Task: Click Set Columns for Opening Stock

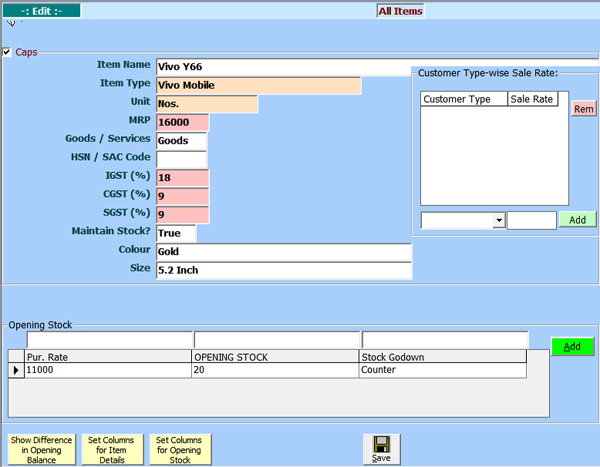Action: [x=179, y=450]
